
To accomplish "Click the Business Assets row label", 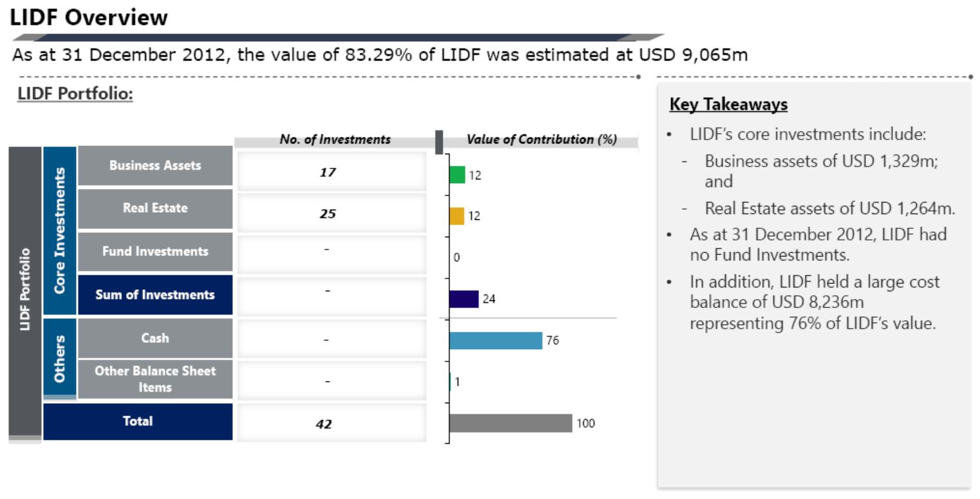I will tap(155, 166).
